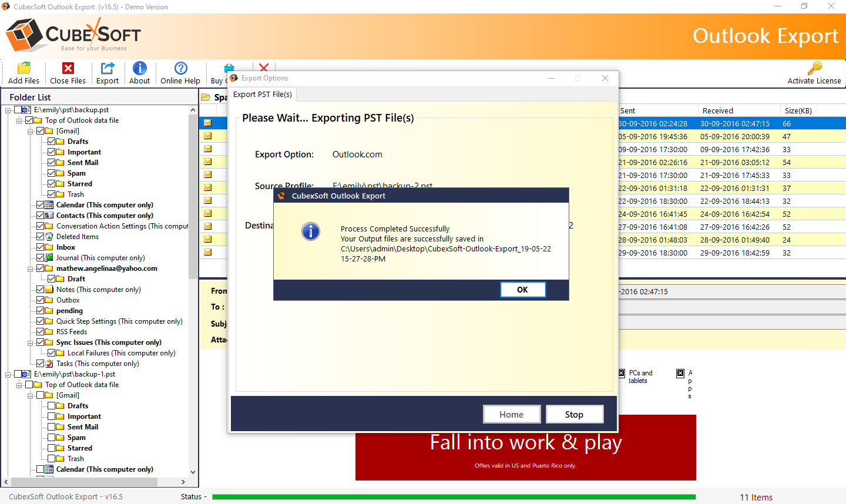Image resolution: width=846 pixels, height=504 pixels.
Task: Click the folder list horizontal scrollbar thumb
Action: pyautogui.click(x=83, y=482)
